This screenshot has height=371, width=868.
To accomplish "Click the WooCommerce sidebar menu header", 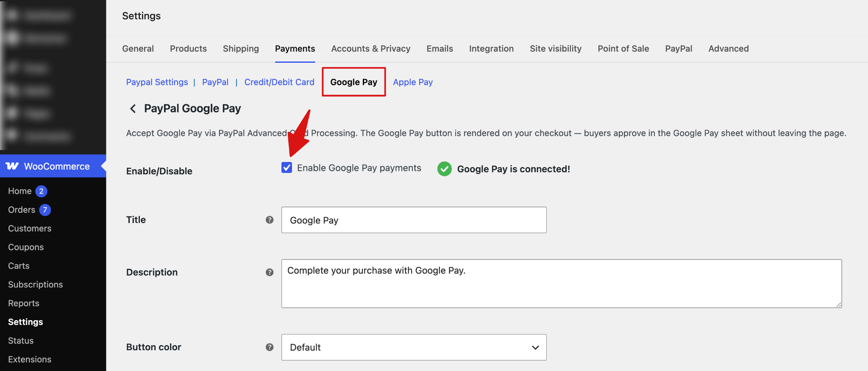I will pyautogui.click(x=53, y=166).
